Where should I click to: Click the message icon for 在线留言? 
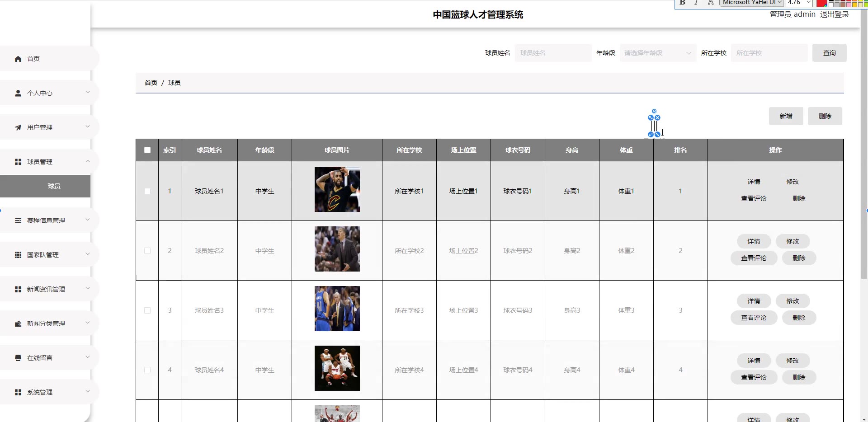point(18,358)
